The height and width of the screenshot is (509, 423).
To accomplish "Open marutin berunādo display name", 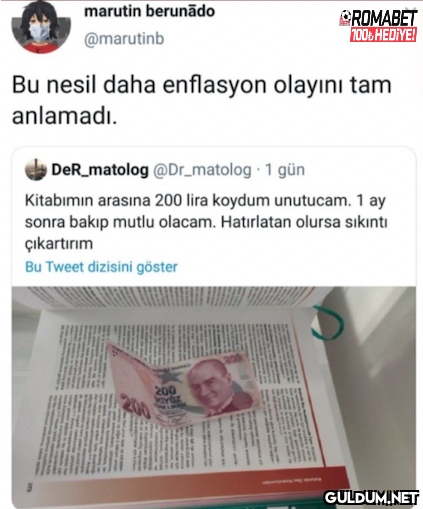I will 149,11.
